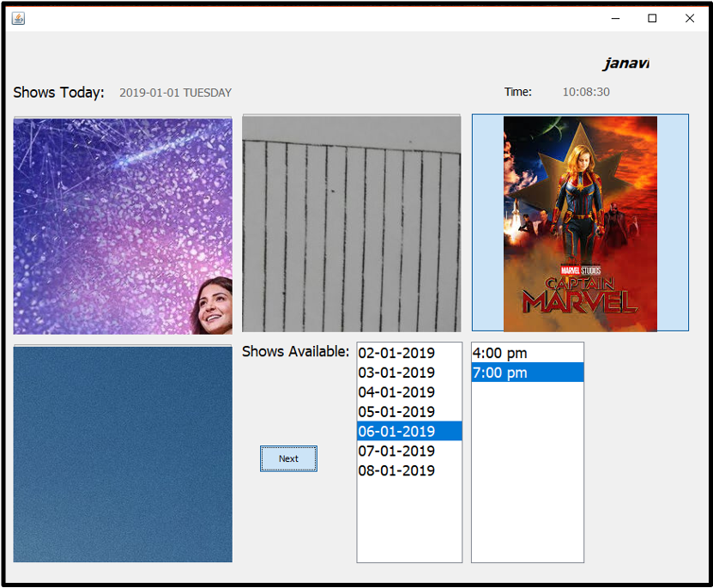713x588 pixels.
Task: Open the Captain Marvel movie poster
Action: [580, 222]
